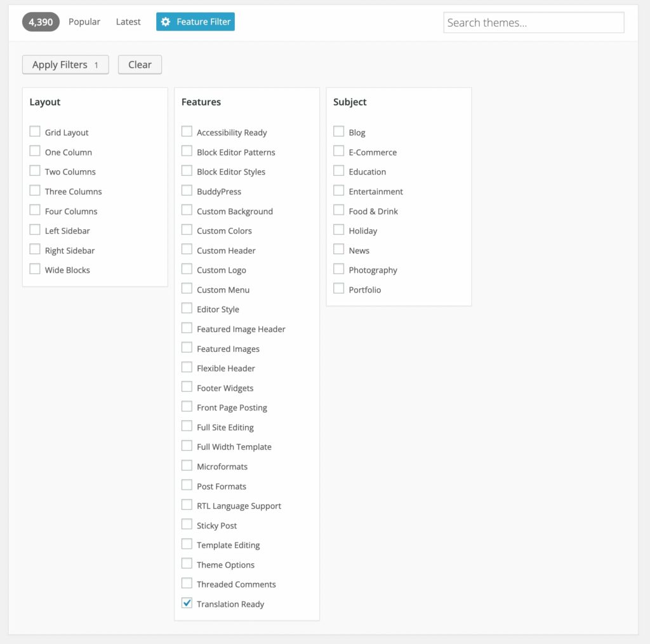Toggle the Right Sidebar layout option

coord(35,250)
